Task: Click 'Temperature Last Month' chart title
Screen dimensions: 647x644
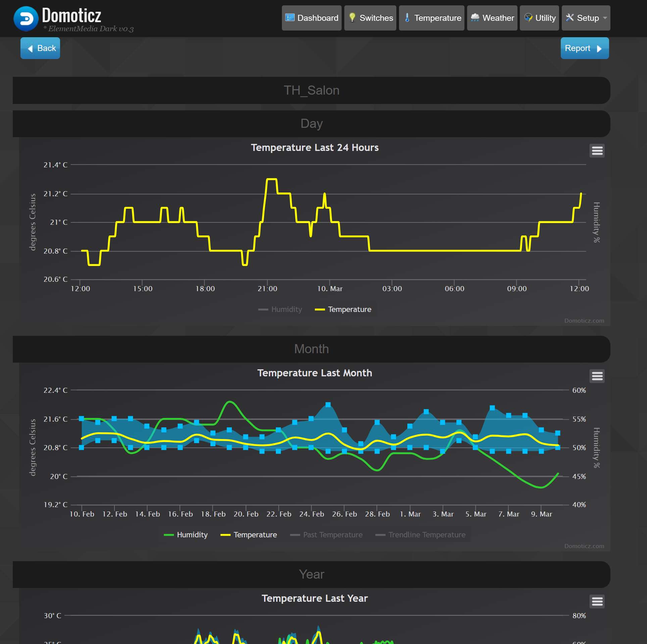Action: point(314,373)
